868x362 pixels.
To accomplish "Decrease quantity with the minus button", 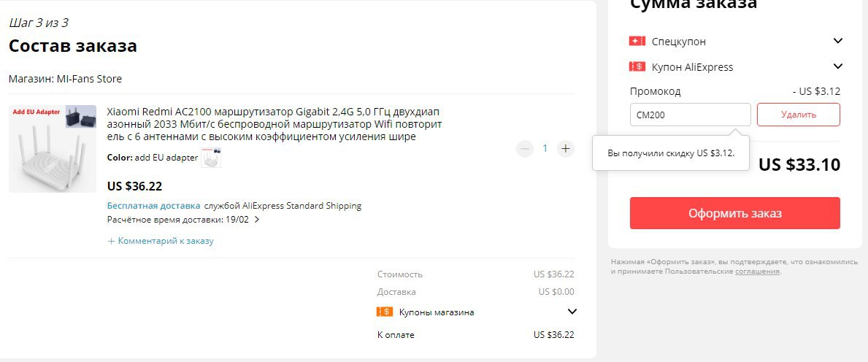I will 525,148.
